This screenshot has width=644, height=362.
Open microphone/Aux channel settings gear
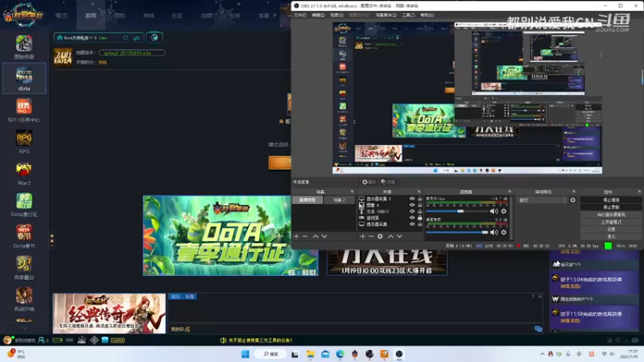(x=504, y=212)
